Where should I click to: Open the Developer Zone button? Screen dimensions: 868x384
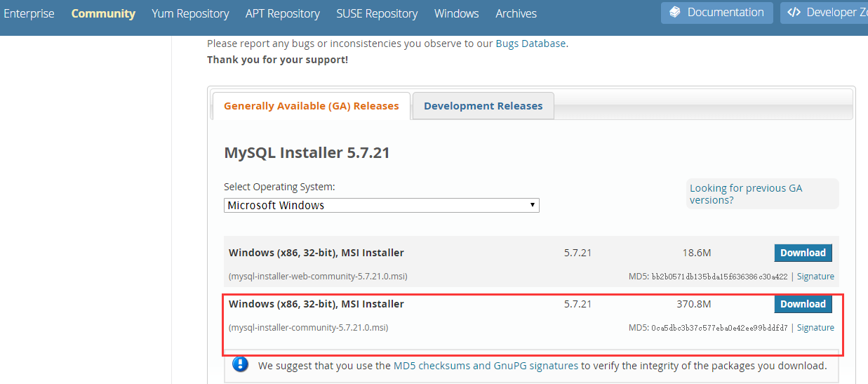[x=824, y=13]
